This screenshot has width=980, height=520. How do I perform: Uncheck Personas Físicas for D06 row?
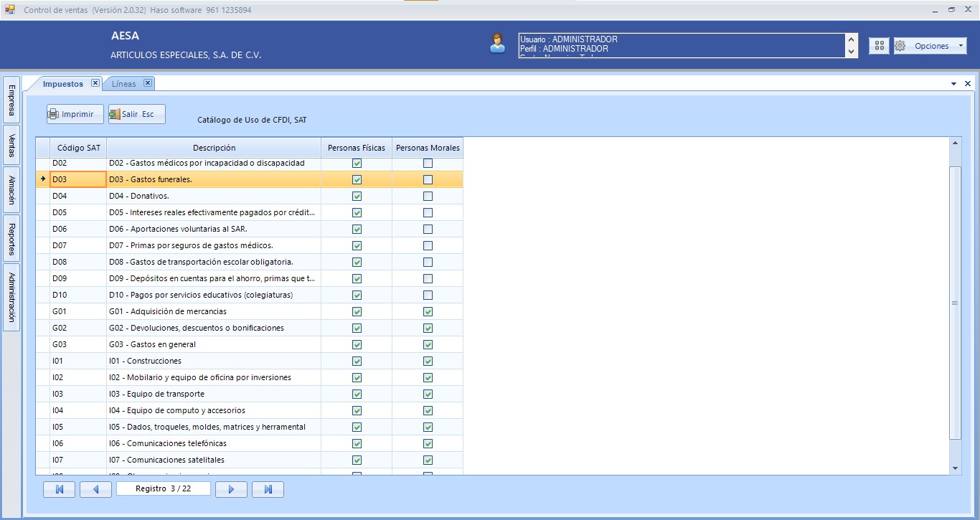coord(357,230)
